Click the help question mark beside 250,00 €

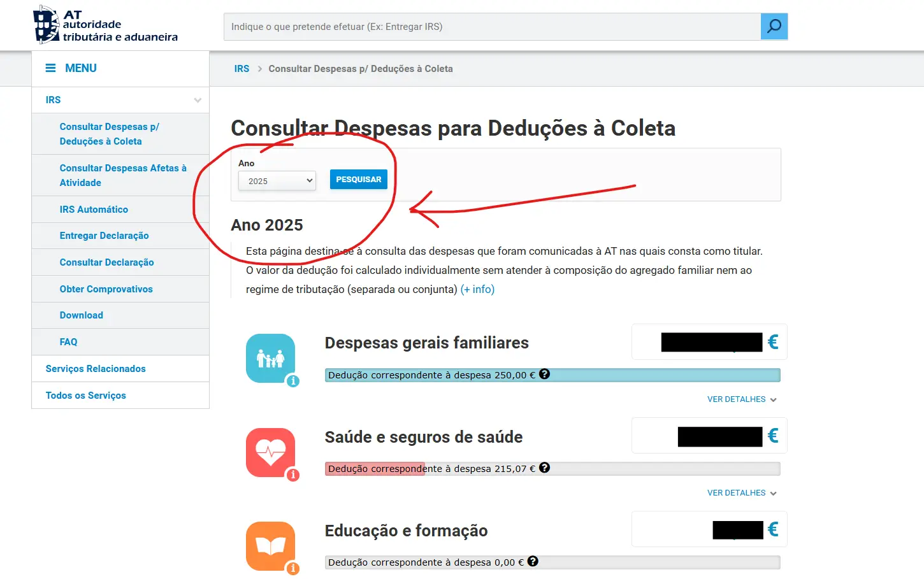tap(545, 375)
